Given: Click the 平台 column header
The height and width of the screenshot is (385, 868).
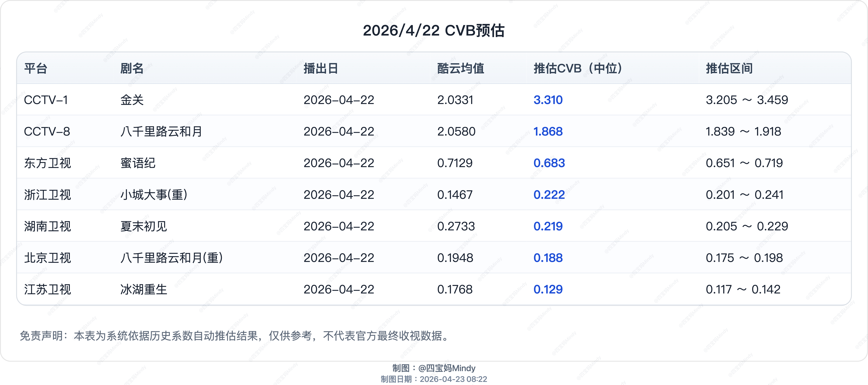Looking at the screenshot, I should (36, 68).
